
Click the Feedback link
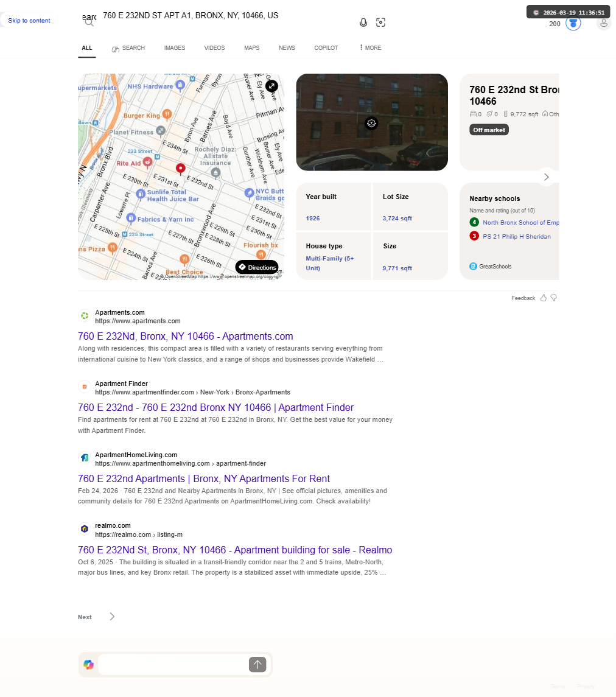click(523, 298)
